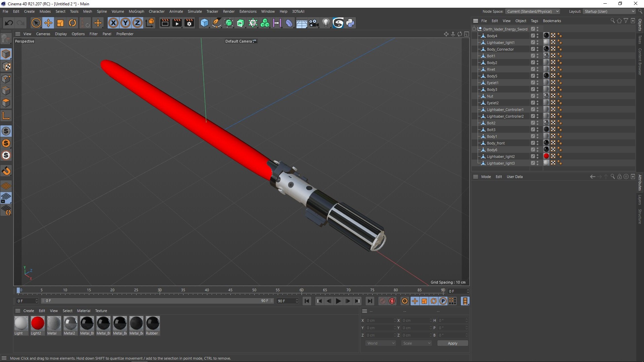Viewport: 644px width, 362px height.
Task: Toggle Y axis lock
Action: (x=125, y=23)
